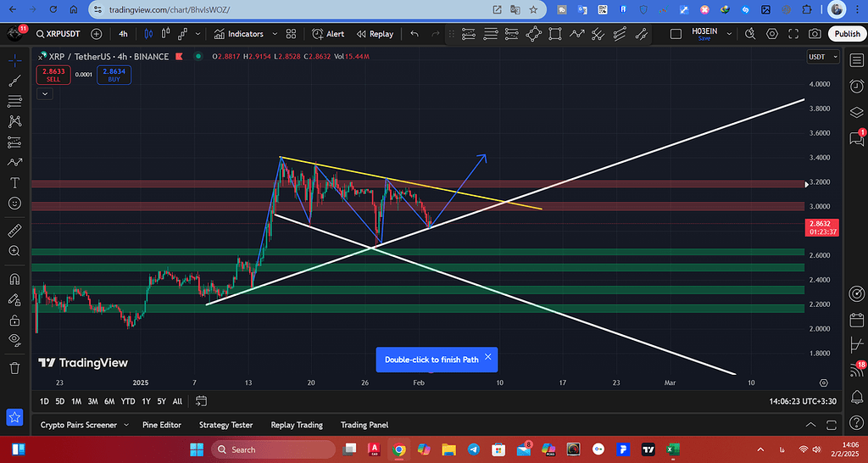The width and height of the screenshot is (868, 463).
Task: Start bar Replay mode
Action: click(375, 34)
